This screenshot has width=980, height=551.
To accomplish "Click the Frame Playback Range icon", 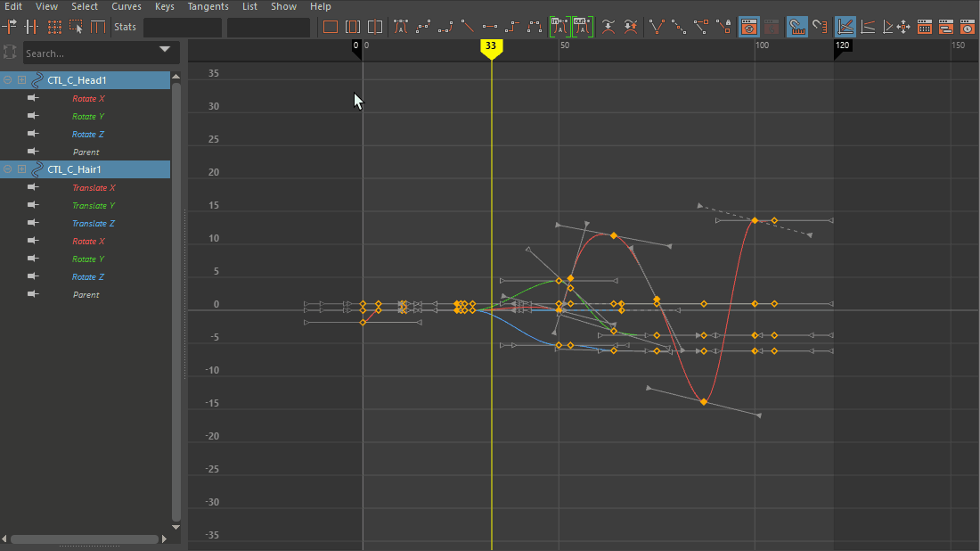I will 353,27.
